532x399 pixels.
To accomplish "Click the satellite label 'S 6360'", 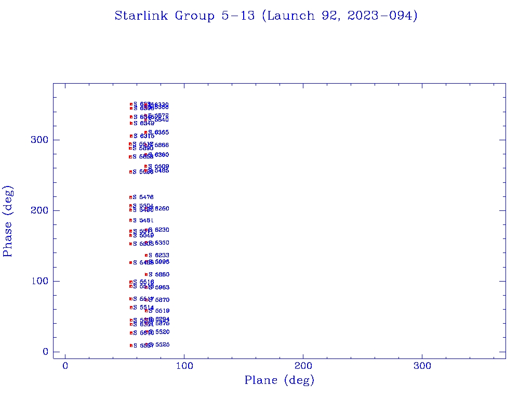I will point(158,155).
